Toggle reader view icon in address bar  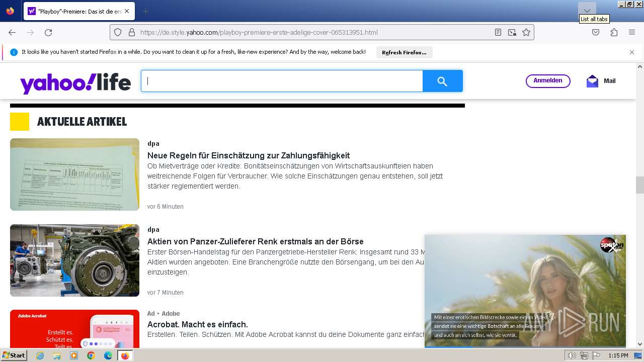(x=498, y=32)
